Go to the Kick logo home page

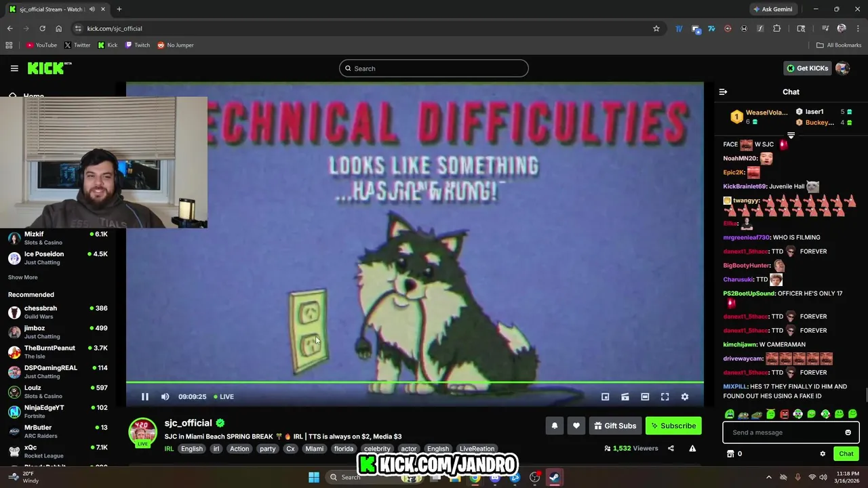[49, 68]
